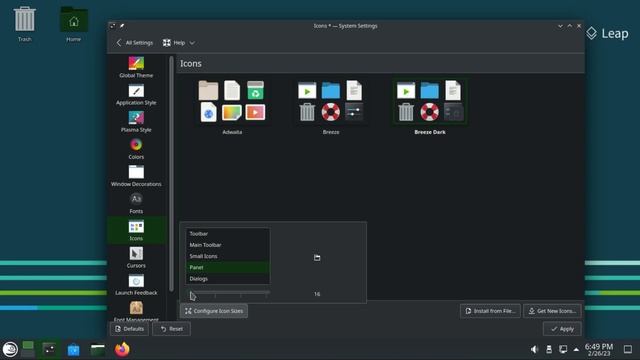Choose Toolbar in icon size list
The height and width of the screenshot is (360, 640).
click(227, 233)
